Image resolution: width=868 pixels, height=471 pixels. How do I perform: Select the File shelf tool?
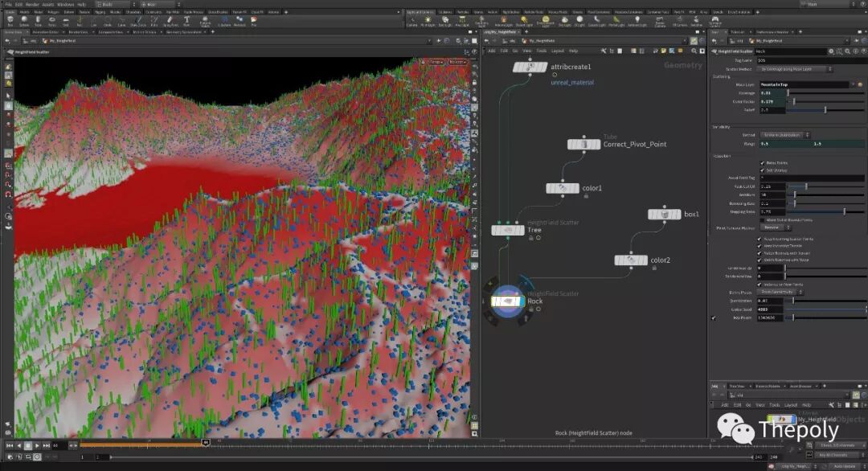(x=254, y=21)
